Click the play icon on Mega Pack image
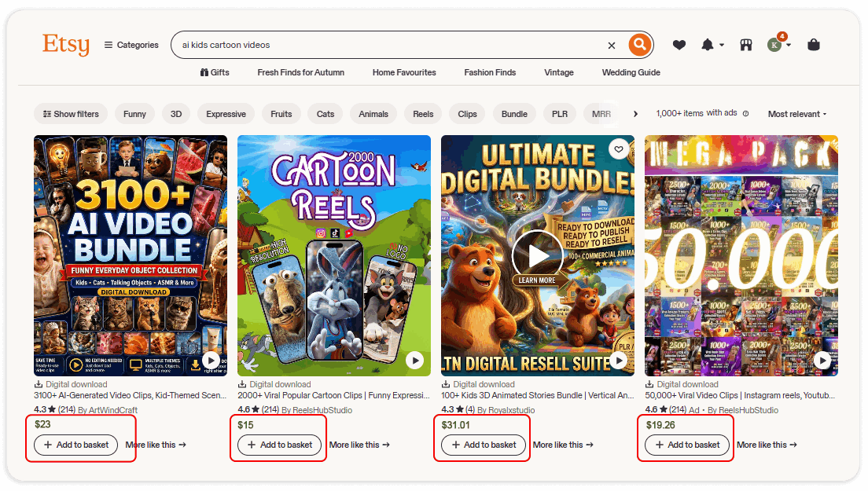Viewport: 868px width, 491px height. [822, 361]
